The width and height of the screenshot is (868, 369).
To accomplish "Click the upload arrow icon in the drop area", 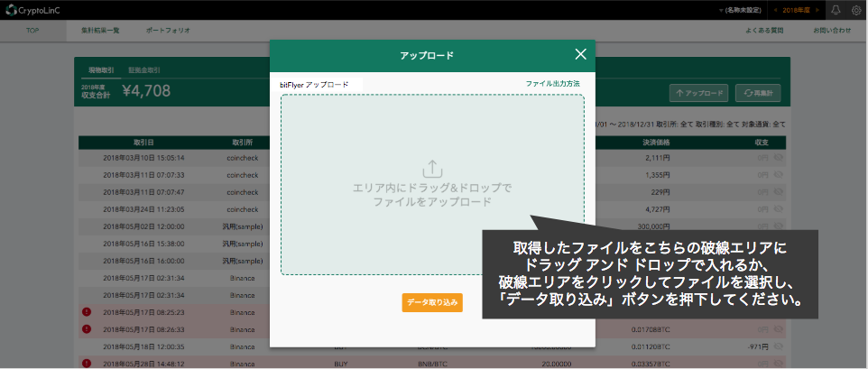I will click(x=432, y=168).
